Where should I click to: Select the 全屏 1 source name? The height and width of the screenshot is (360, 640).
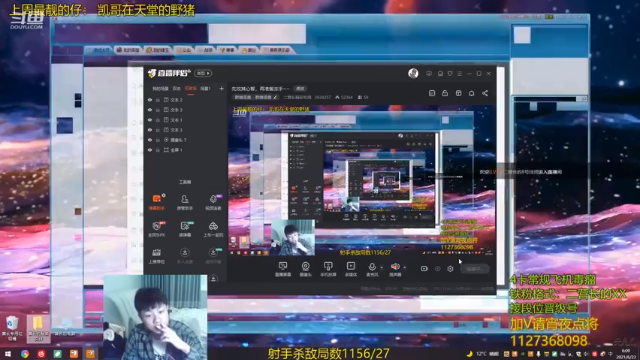click(x=176, y=150)
